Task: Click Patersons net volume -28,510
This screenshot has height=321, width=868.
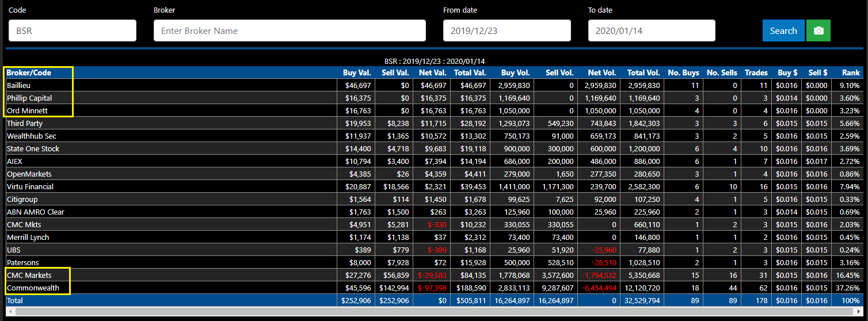Action: 603,262
